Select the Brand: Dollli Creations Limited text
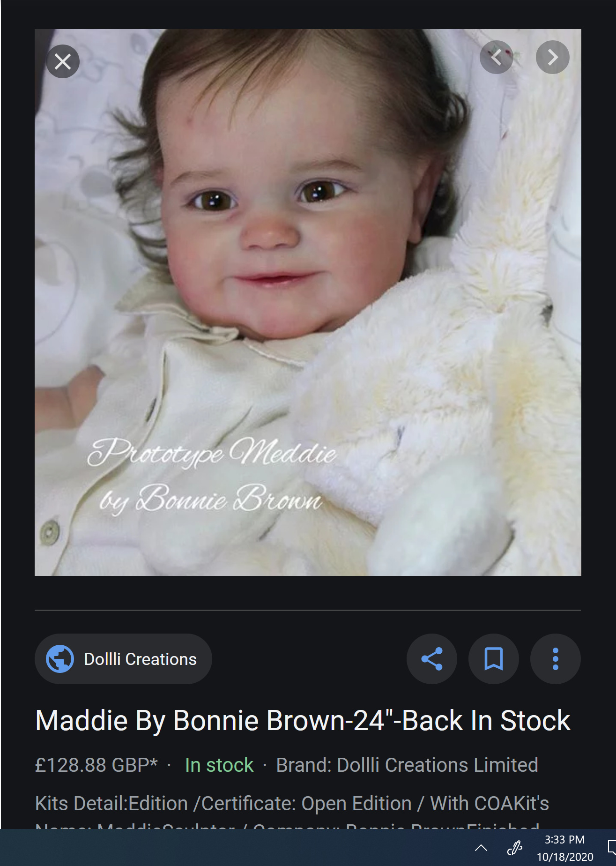Screen dimensions: 616x866 [x=407, y=765]
